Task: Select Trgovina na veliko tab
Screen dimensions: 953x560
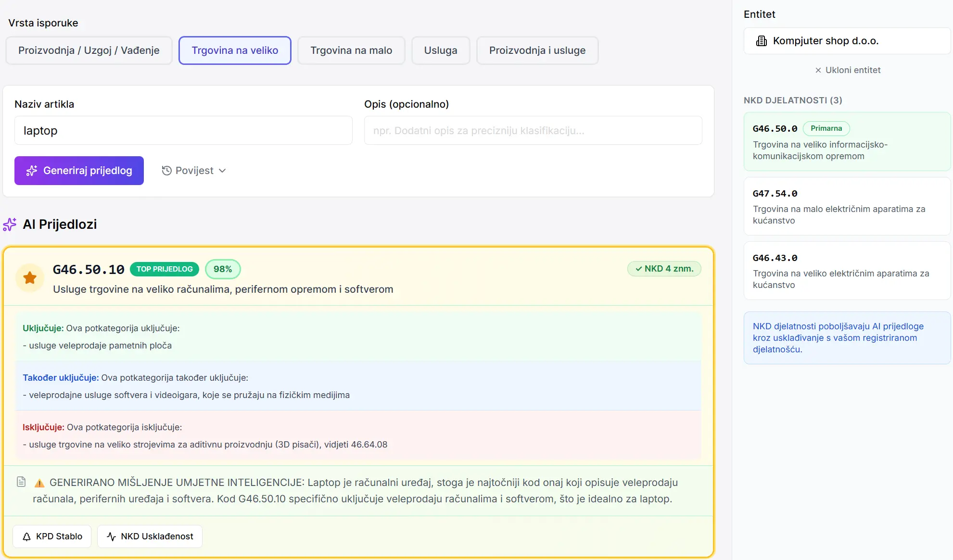Action: tap(235, 50)
